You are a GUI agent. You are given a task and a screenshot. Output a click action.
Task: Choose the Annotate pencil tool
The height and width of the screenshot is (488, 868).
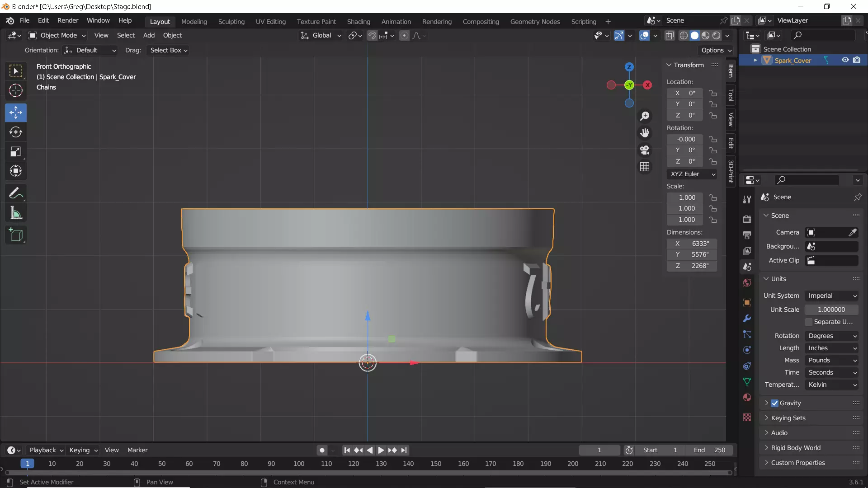click(x=16, y=193)
